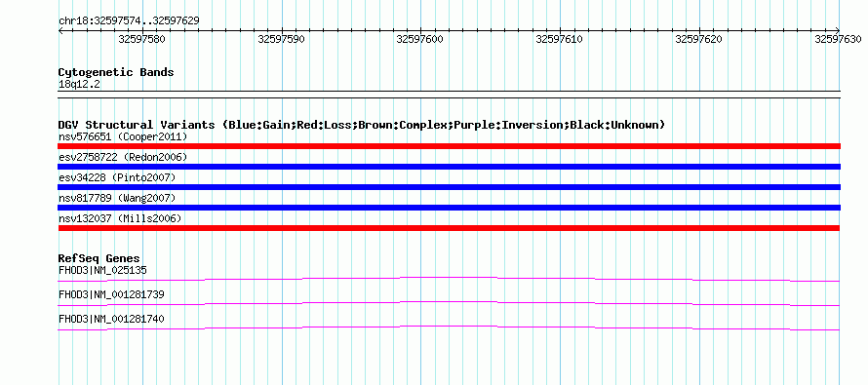
Task: Open esv34228 (Pinto2007) variant label
Action: point(117,177)
